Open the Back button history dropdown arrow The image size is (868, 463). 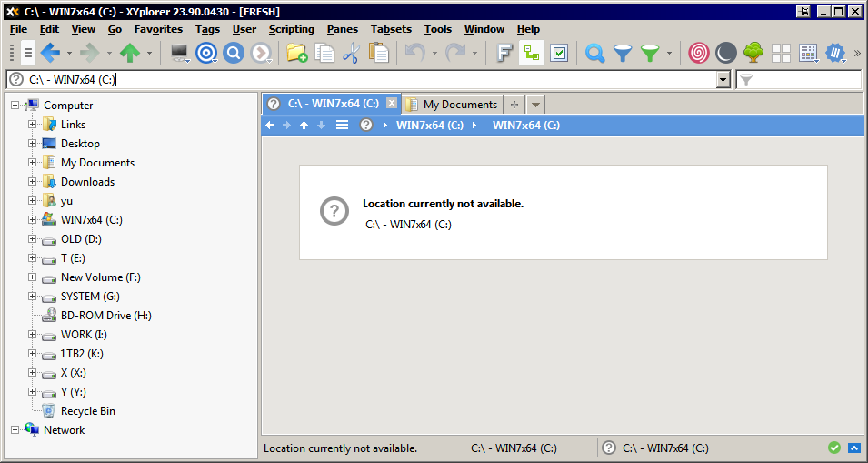click(69, 53)
